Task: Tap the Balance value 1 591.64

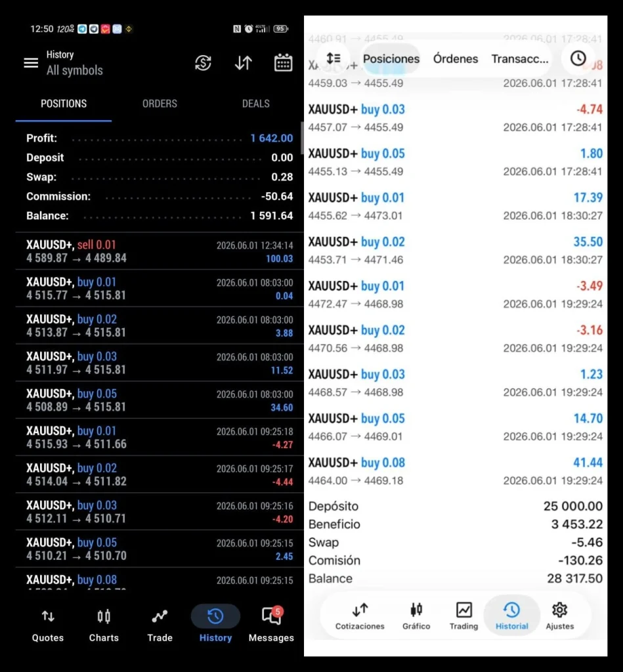Action: 271,215
